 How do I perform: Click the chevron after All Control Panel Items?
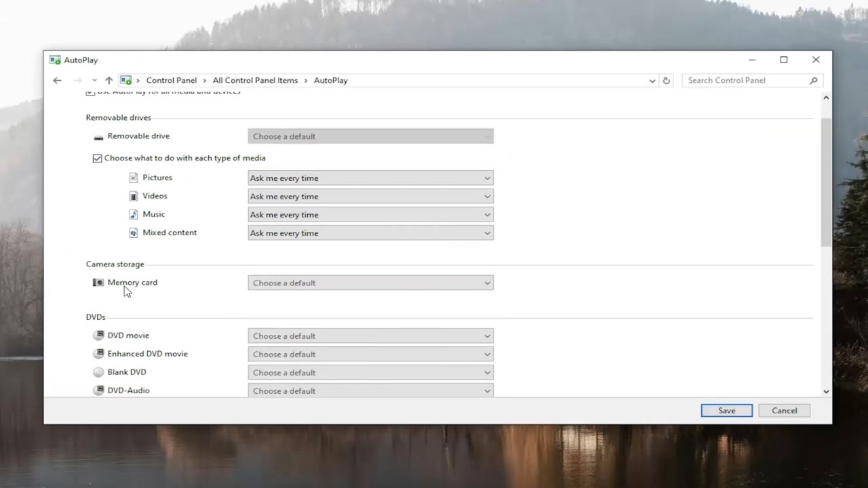(x=306, y=80)
